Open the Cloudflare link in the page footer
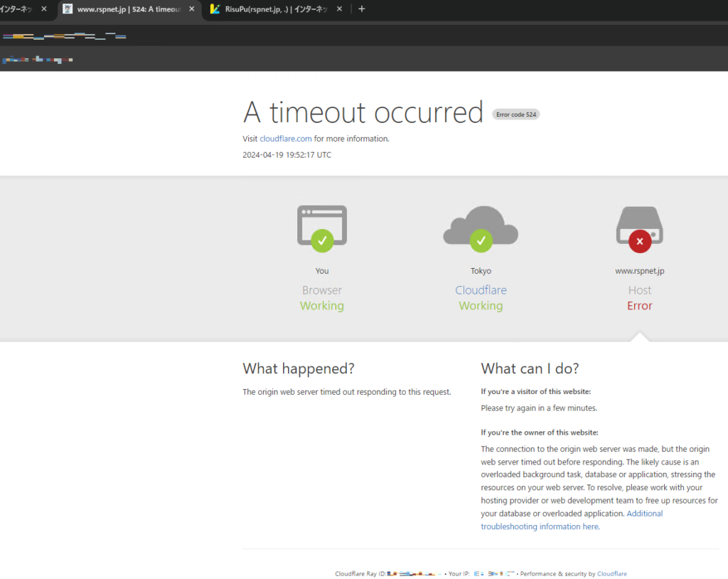 [x=611, y=573]
